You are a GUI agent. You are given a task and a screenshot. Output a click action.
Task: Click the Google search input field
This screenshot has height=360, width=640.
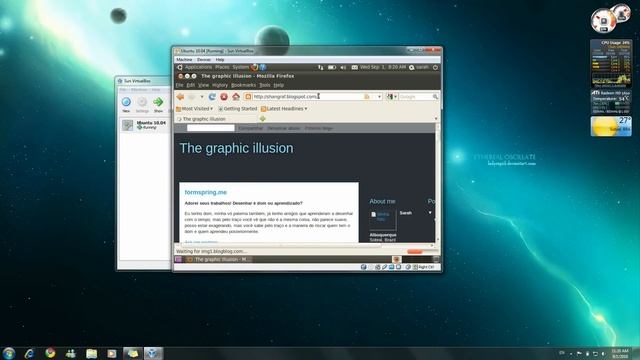pos(415,97)
